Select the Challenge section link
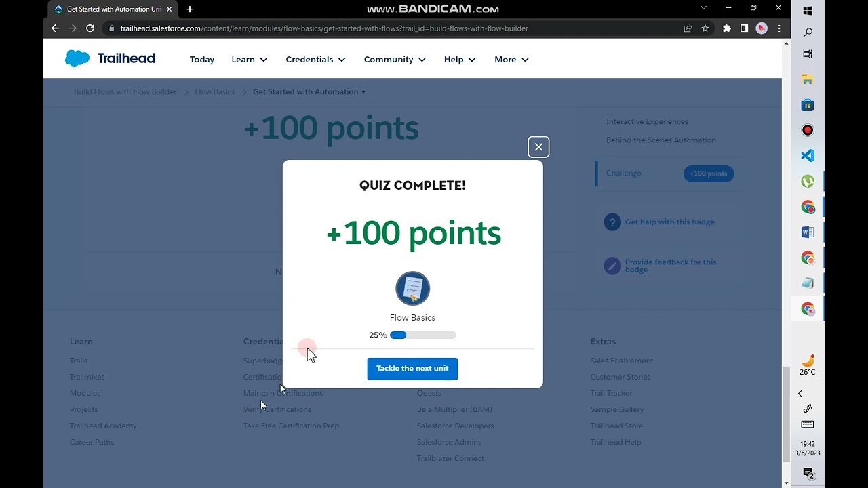This screenshot has width=868, height=488. (624, 174)
